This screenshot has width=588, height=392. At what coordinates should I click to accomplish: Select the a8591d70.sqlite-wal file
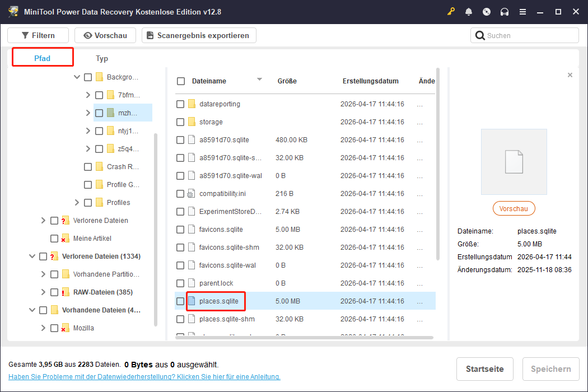pos(231,175)
